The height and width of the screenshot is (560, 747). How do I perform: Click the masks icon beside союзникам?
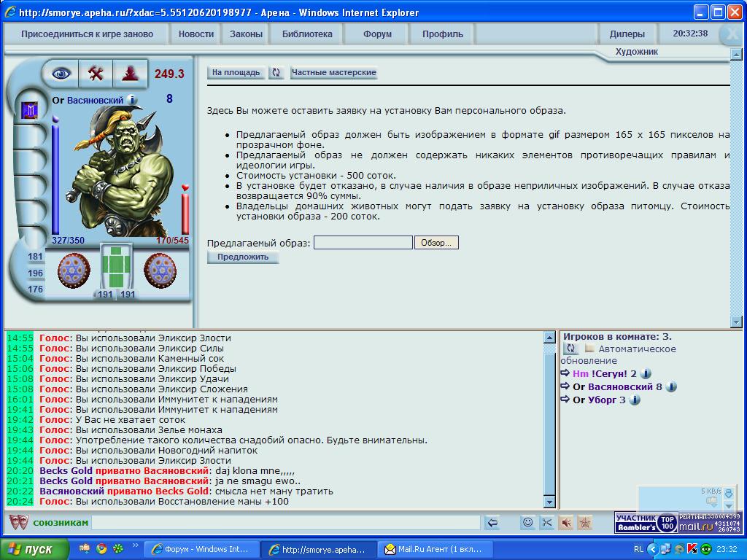pos(18,522)
